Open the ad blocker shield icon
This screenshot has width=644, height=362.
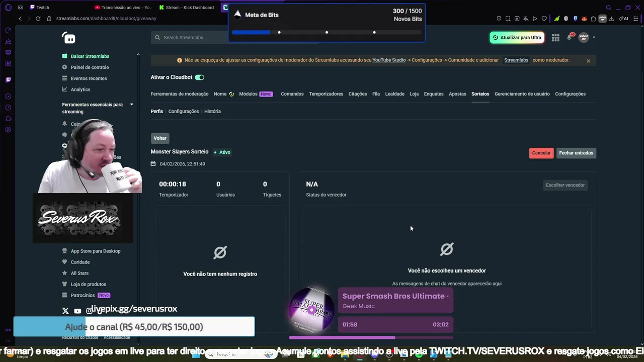(x=517, y=19)
